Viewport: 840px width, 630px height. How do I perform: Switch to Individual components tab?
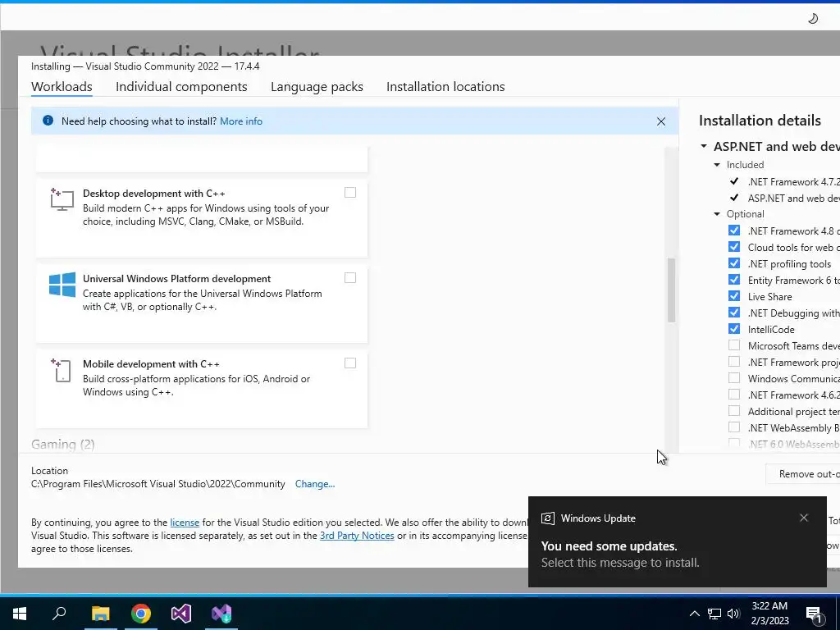coord(181,86)
